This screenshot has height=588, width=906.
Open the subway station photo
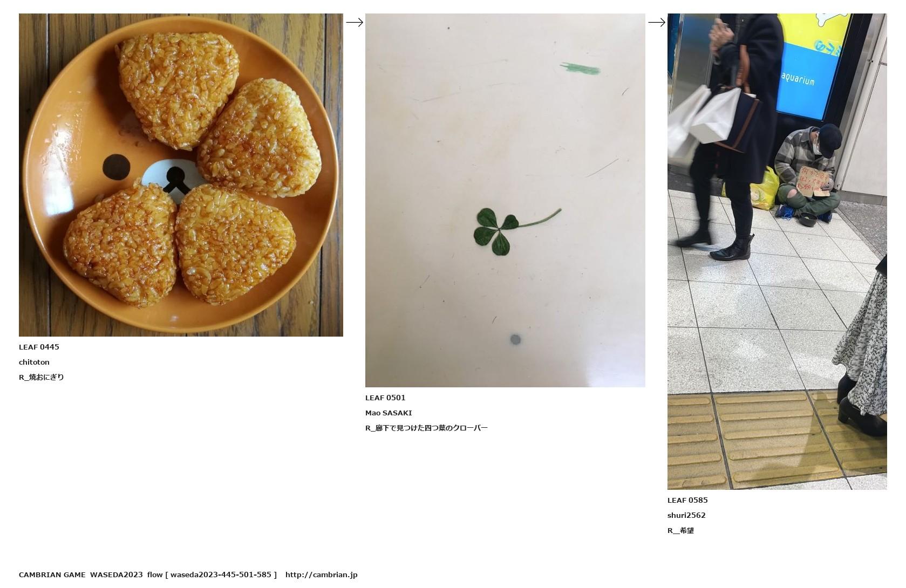(777, 251)
